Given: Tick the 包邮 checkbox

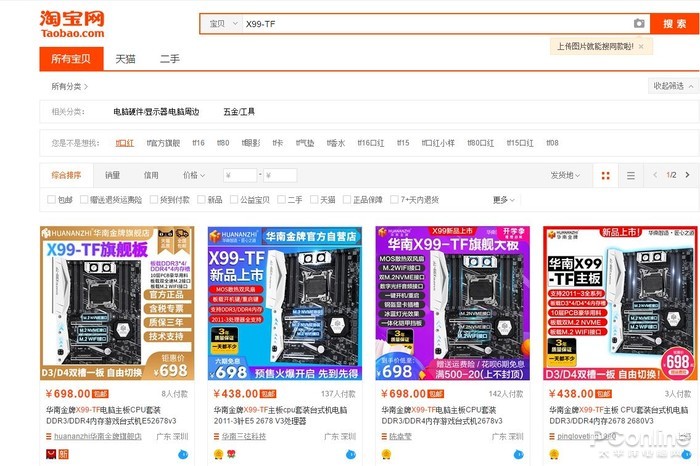Looking at the screenshot, I should (51, 200).
